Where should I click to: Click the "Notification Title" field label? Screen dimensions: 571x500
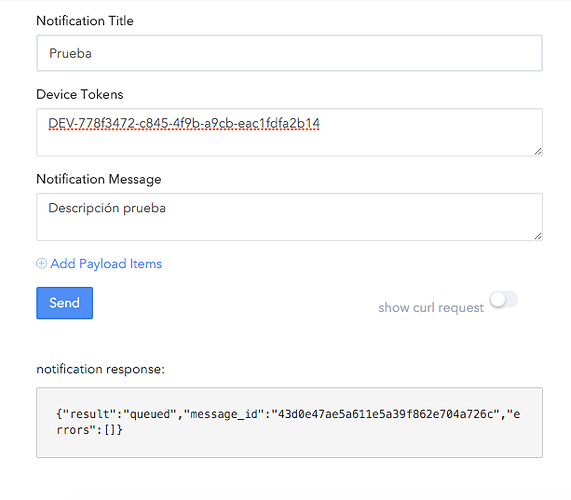coord(85,21)
